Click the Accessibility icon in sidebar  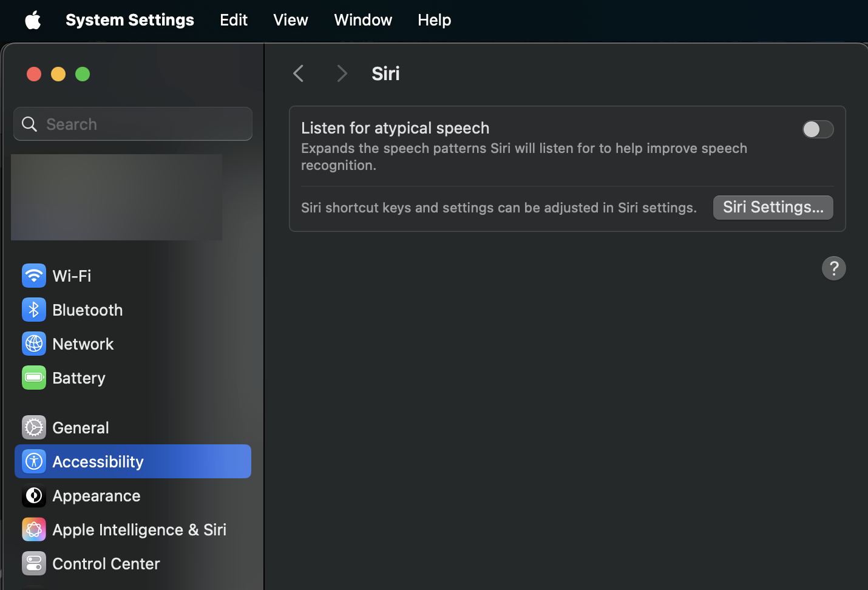[x=34, y=461]
